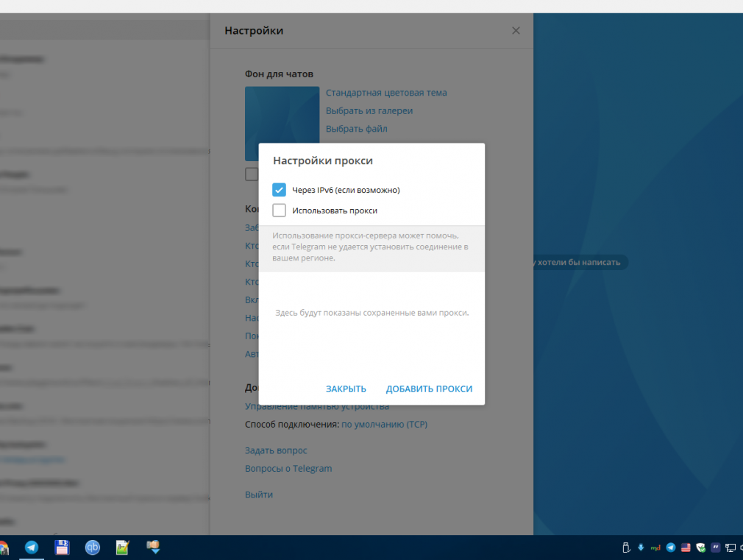Click the shield with green check tray icon
Image resolution: width=743 pixels, height=560 pixels.
(701, 547)
